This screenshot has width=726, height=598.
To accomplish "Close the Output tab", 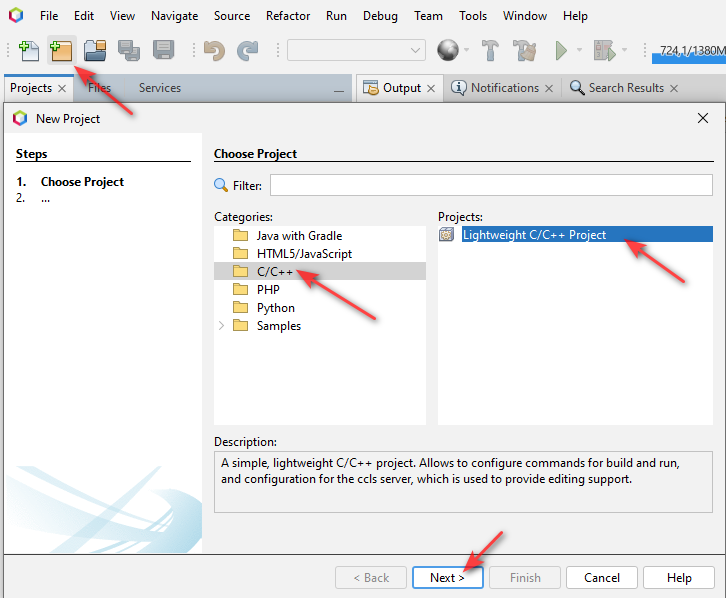I will [x=432, y=88].
